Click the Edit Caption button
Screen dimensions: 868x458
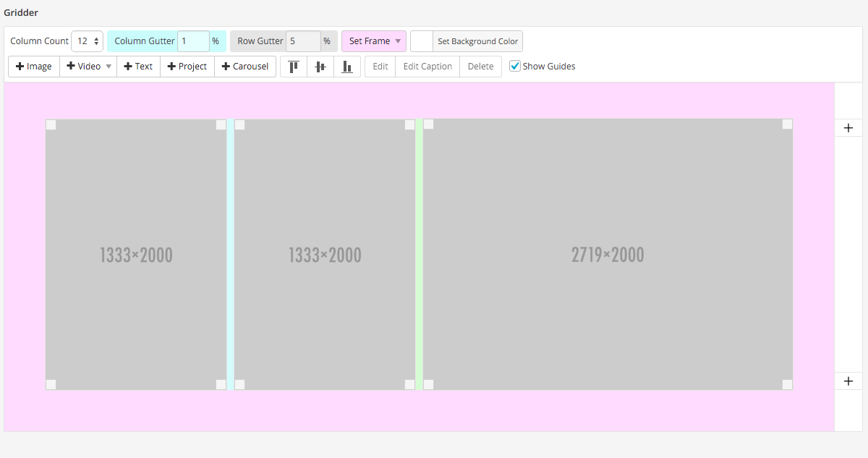tap(427, 66)
